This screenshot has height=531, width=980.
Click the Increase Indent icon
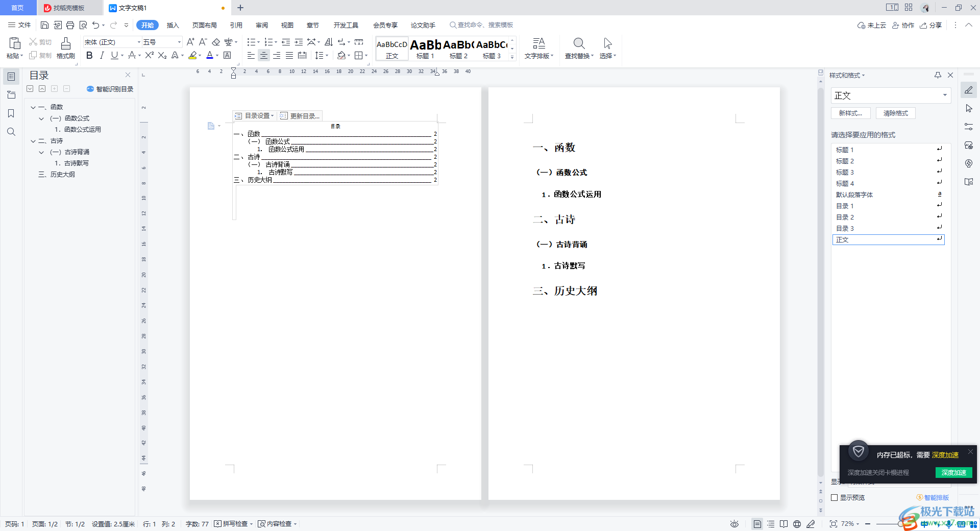coord(299,42)
